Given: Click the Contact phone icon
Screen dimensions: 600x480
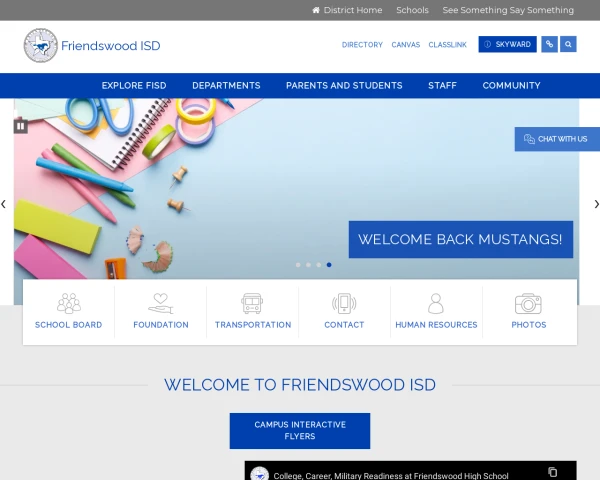Looking at the screenshot, I should [344, 303].
